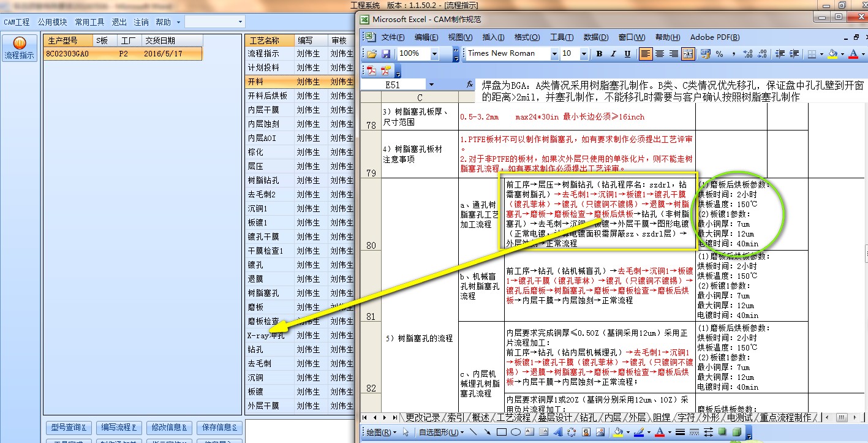
Task: Open the 文件(F) menu in Excel
Action: [x=393, y=37]
